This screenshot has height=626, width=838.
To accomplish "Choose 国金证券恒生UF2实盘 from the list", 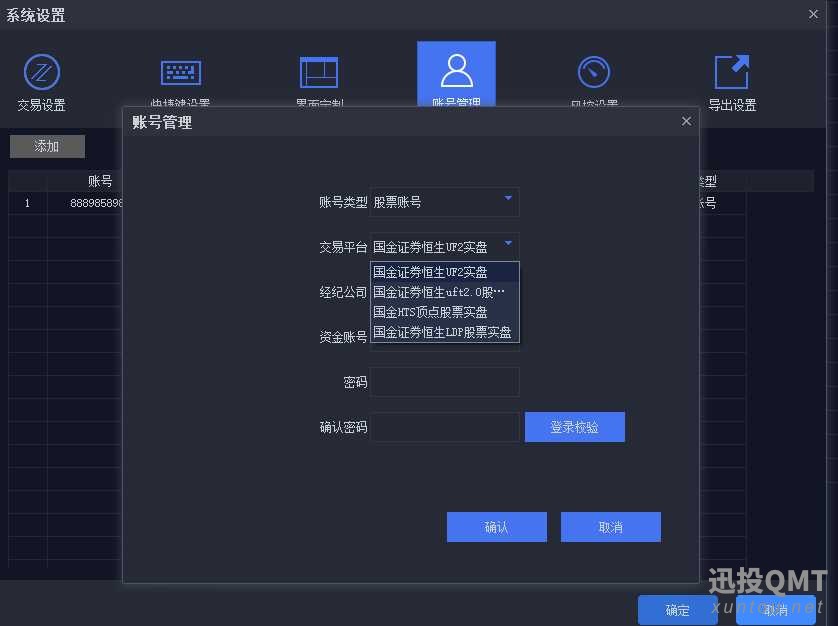I will (445, 272).
